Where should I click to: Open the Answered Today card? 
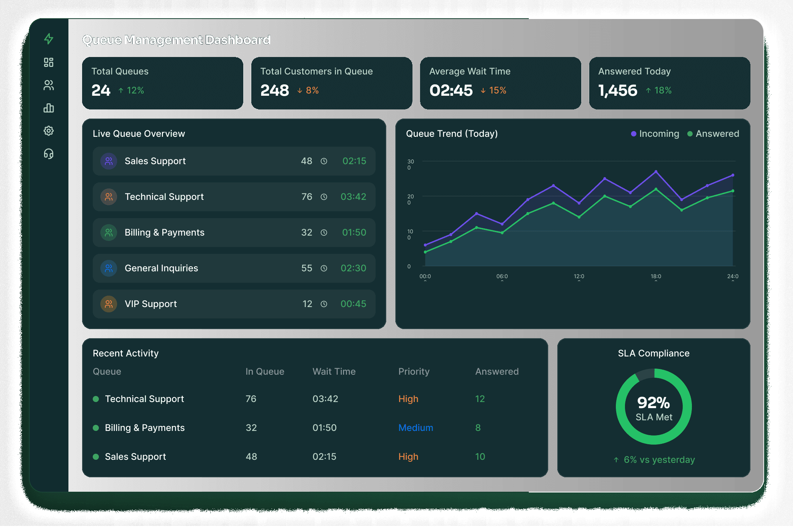click(x=669, y=83)
